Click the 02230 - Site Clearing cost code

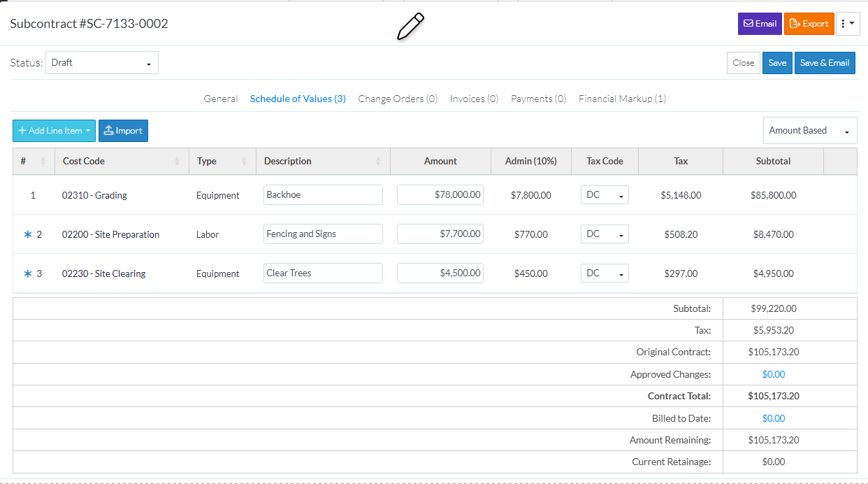(x=103, y=274)
